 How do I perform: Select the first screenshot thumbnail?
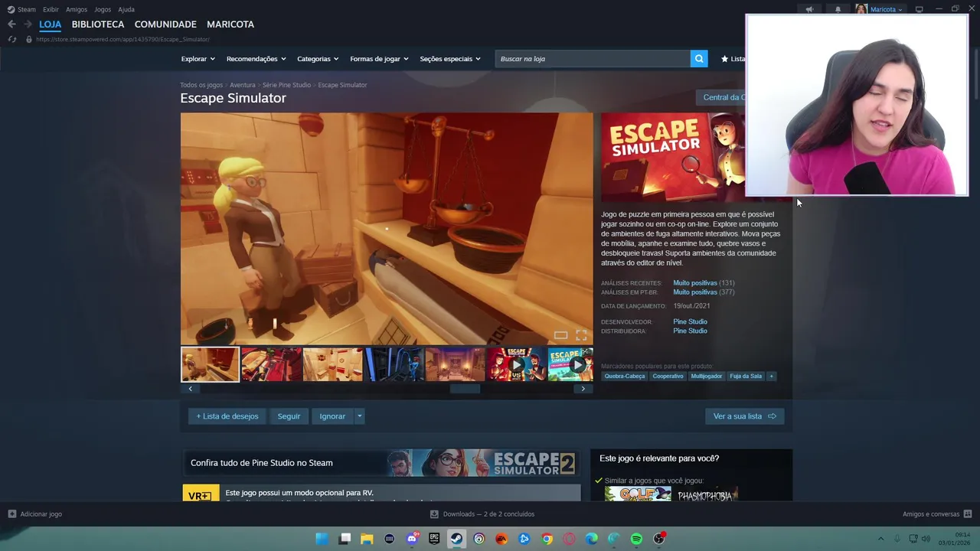210,364
